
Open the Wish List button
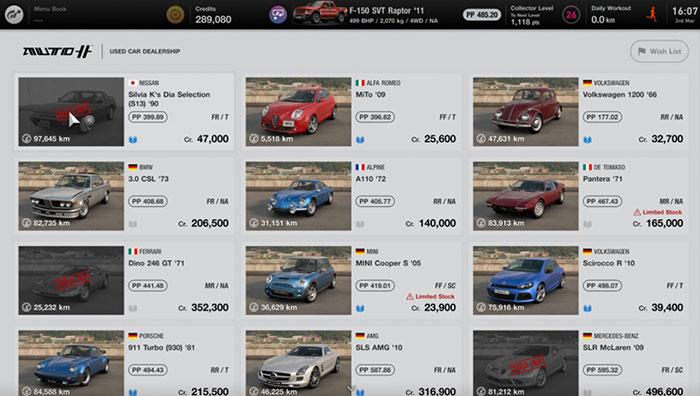[659, 51]
